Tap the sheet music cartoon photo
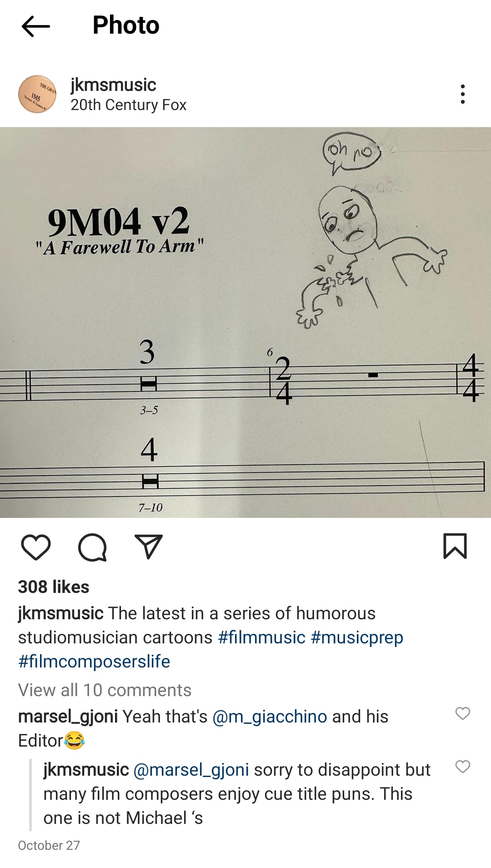 coord(245,322)
